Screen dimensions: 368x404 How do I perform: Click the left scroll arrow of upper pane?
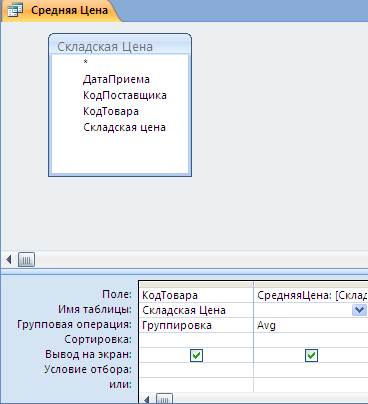[9, 259]
